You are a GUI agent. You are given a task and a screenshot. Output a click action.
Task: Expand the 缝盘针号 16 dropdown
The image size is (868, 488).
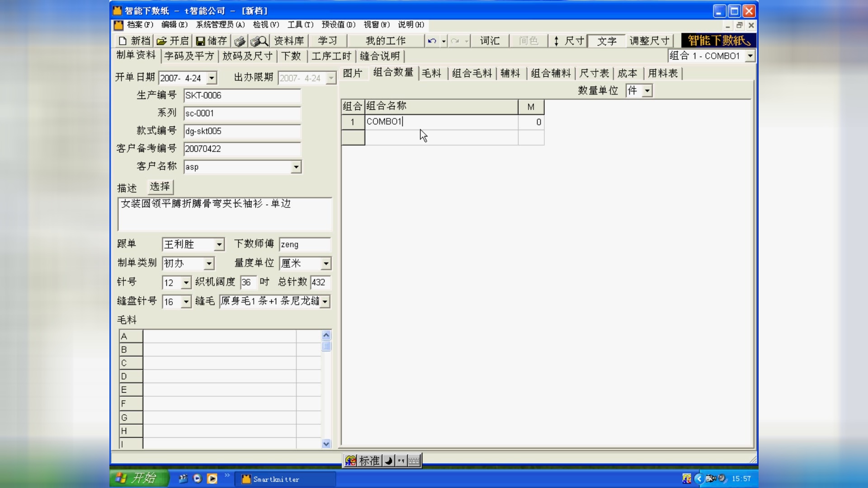point(186,302)
